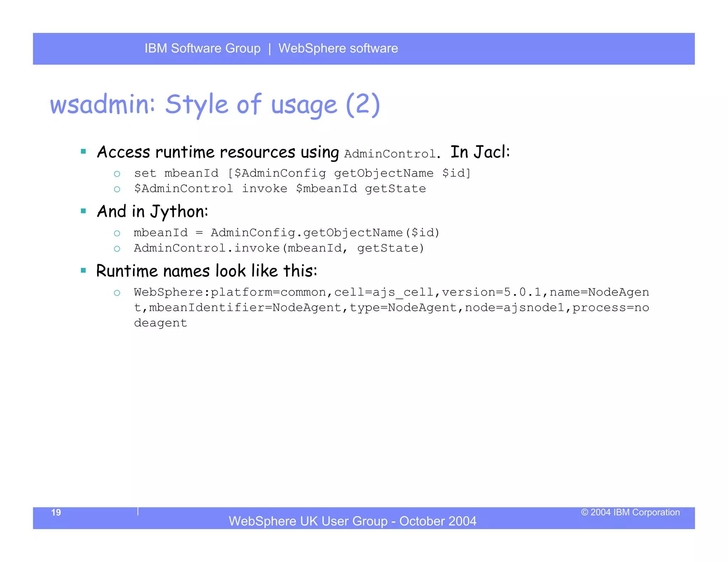
Task: Select bullet 'Access runtime resources using'
Action: pyautogui.click(x=218, y=152)
